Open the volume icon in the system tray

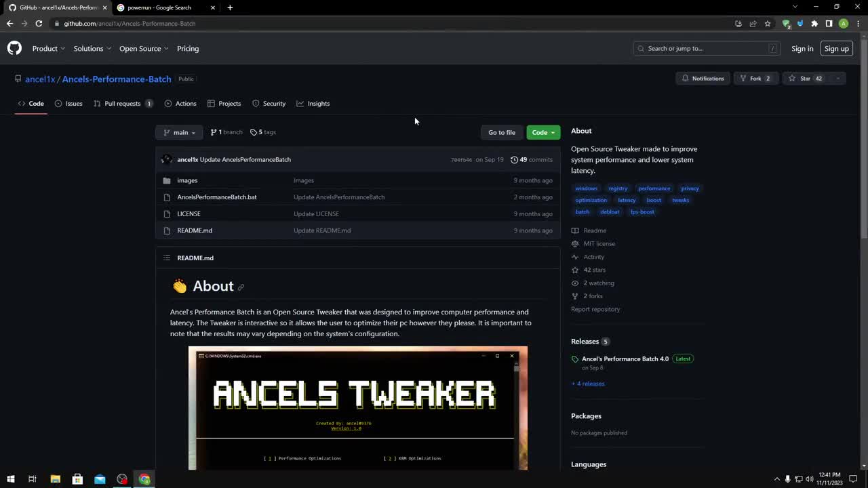pos(809,479)
